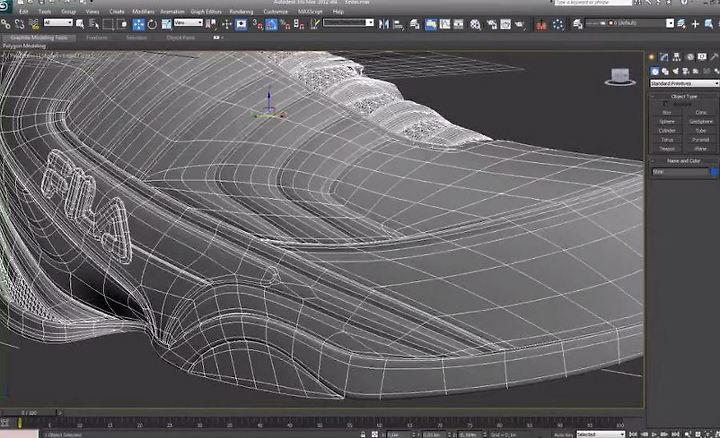Image resolution: width=720 pixels, height=438 pixels.
Task: Click the Box primitive button
Action: point(667,112)
